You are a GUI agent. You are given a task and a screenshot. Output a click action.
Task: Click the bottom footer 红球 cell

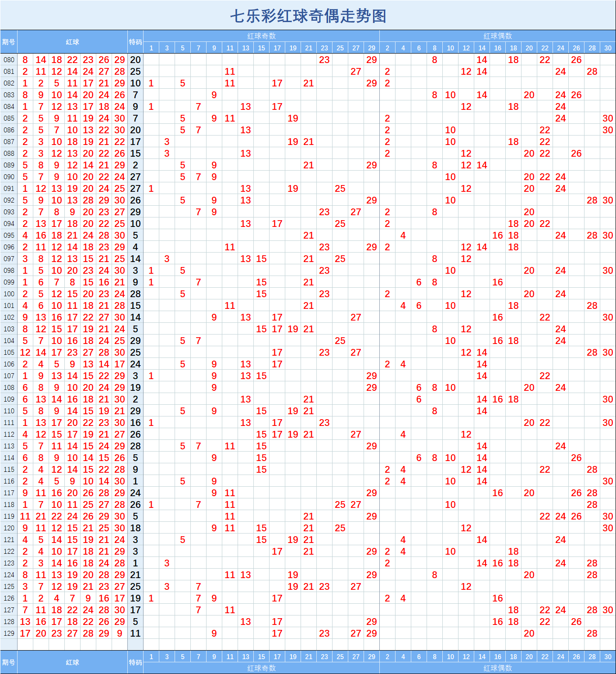(x=72, y=662)
